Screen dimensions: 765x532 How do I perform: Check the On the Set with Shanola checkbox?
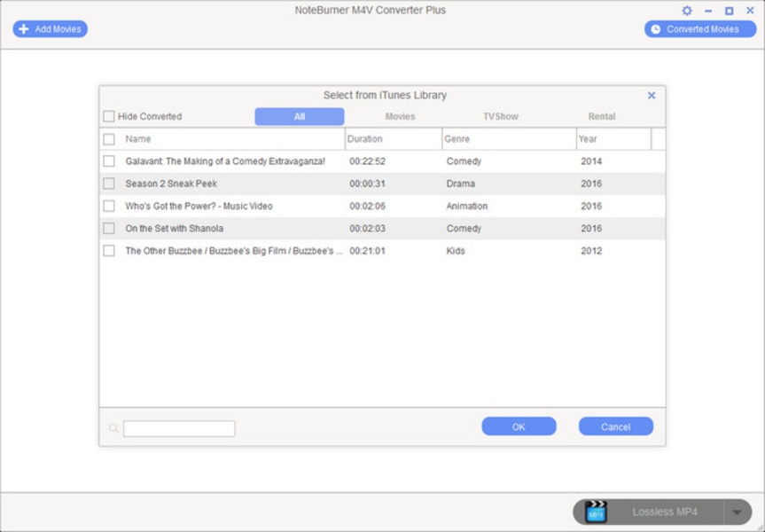[109, 229]
